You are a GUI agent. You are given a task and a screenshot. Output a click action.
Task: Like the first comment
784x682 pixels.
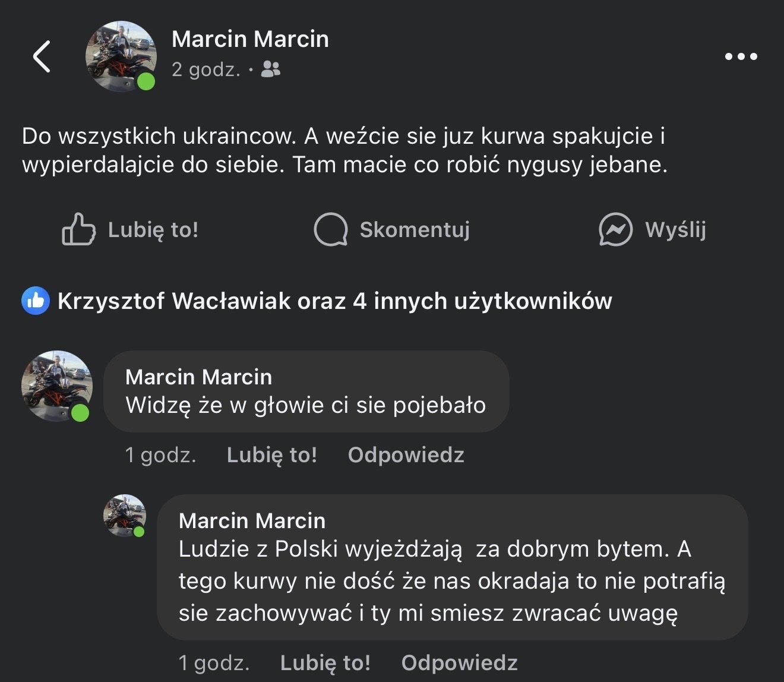pos(271,455)
